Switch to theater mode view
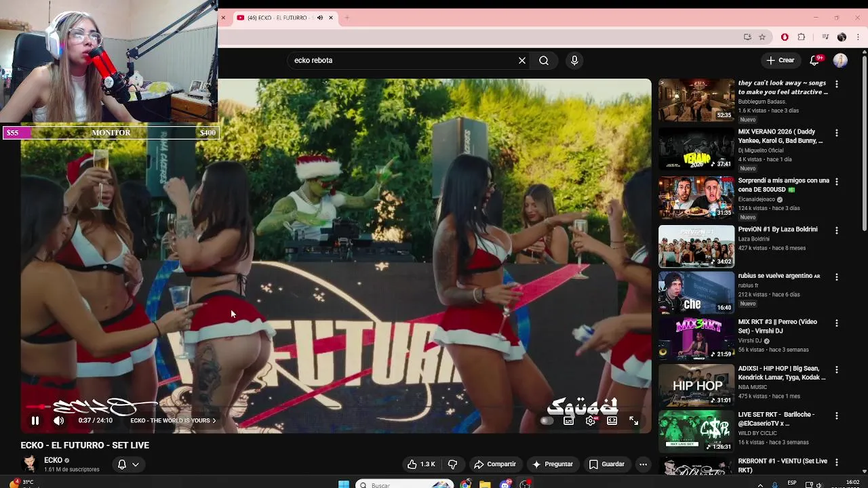The height and width of the screenshot is (488, 868). tap(612, 421)
